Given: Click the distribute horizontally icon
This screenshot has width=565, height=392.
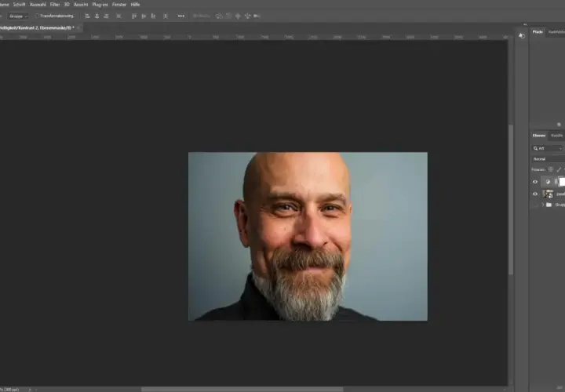Looking at the screenshot, I should click(118, 16).
